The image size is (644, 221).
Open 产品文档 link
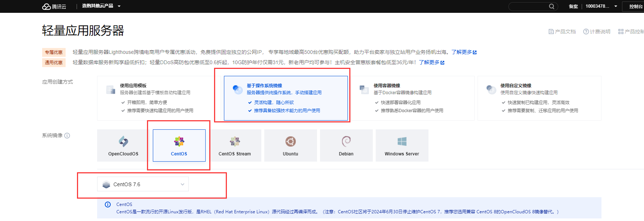pyautogui.click(x=562, y=32)
